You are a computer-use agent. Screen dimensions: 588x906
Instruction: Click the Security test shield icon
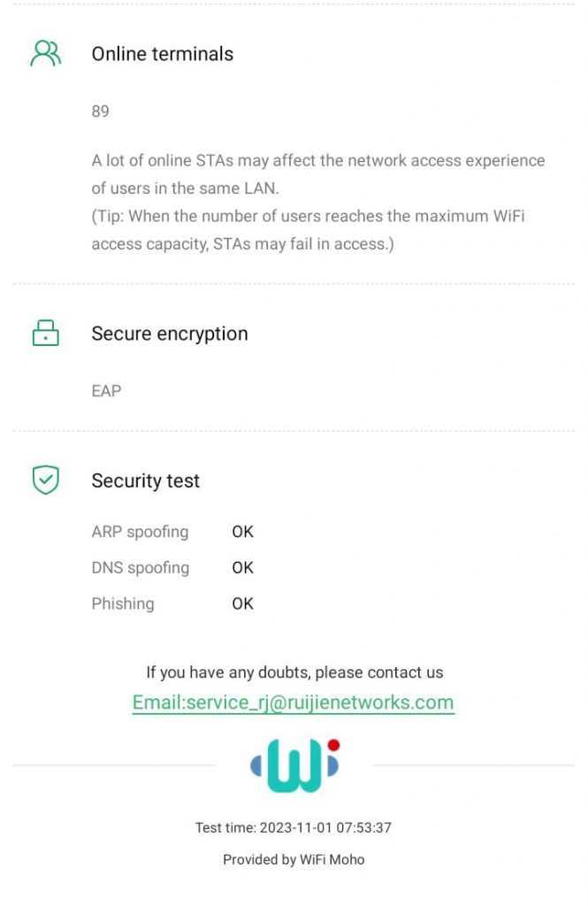(45, 480)
